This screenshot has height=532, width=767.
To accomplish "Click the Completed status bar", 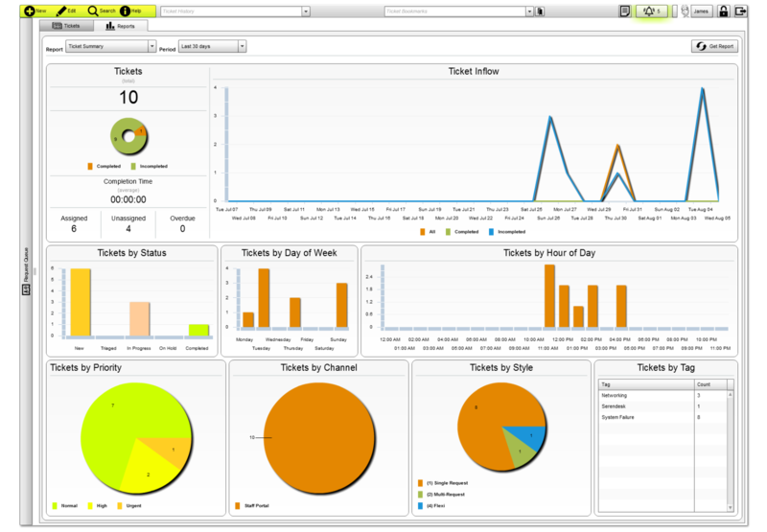I will [x=198, y=330].
